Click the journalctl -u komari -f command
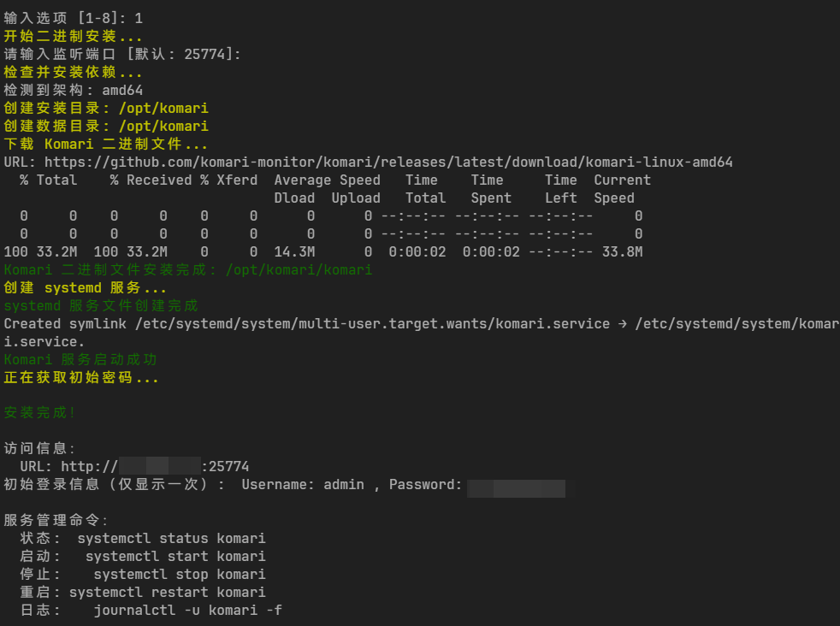Viewport: 840px width, 626px height. pos(188,611)
